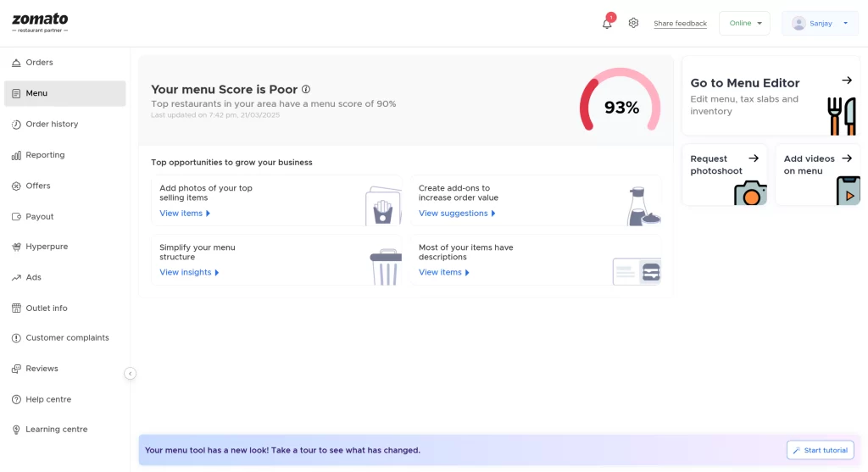Click View suggestions for add-ons
The image size is (868, 472).
(456, 214)
